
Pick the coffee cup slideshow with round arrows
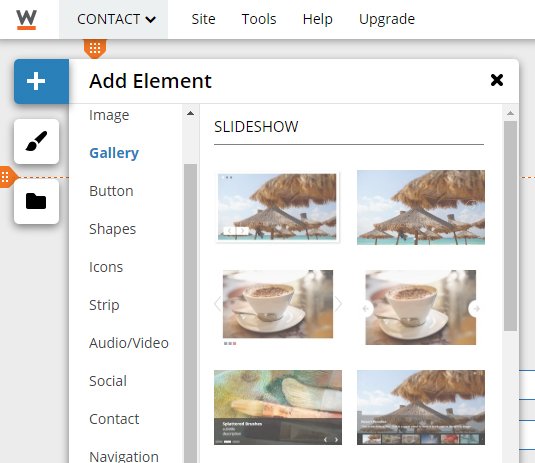(x=420, y=307)
